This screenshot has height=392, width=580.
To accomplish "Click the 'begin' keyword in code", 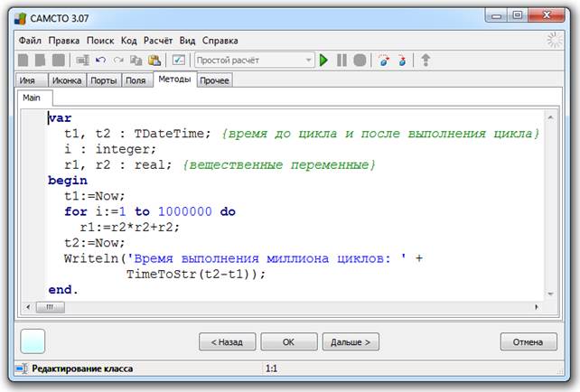I will tap(68, 181).
